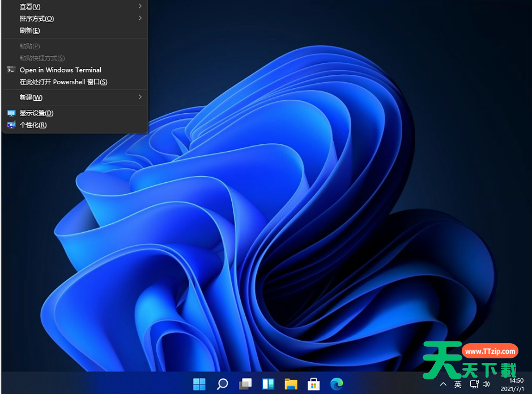Launch File Explorer from the taskbar
The width and height of the screenshot is (532, 394).
click(x=291, y=384)
